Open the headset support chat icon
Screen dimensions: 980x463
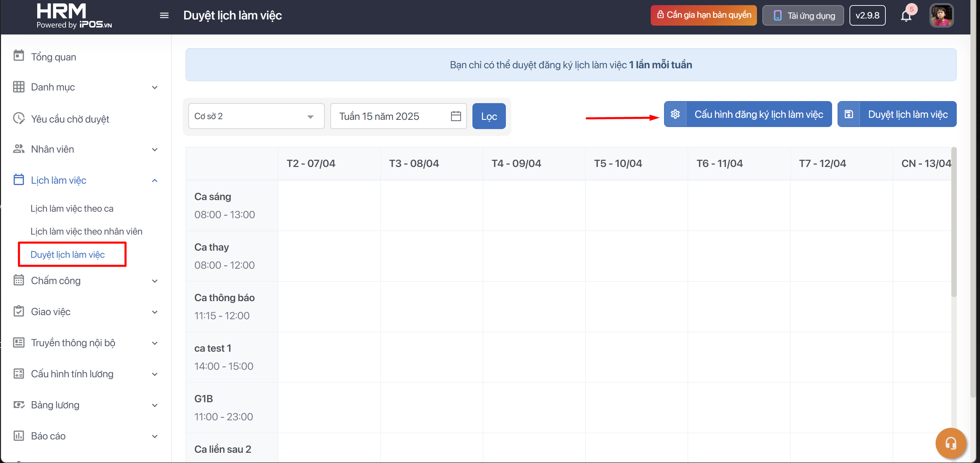click(x=950, y=443)
